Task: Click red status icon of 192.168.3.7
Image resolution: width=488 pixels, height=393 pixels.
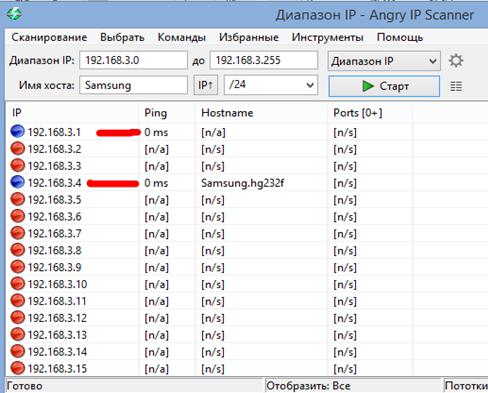Action: click(x=17, y=233)
